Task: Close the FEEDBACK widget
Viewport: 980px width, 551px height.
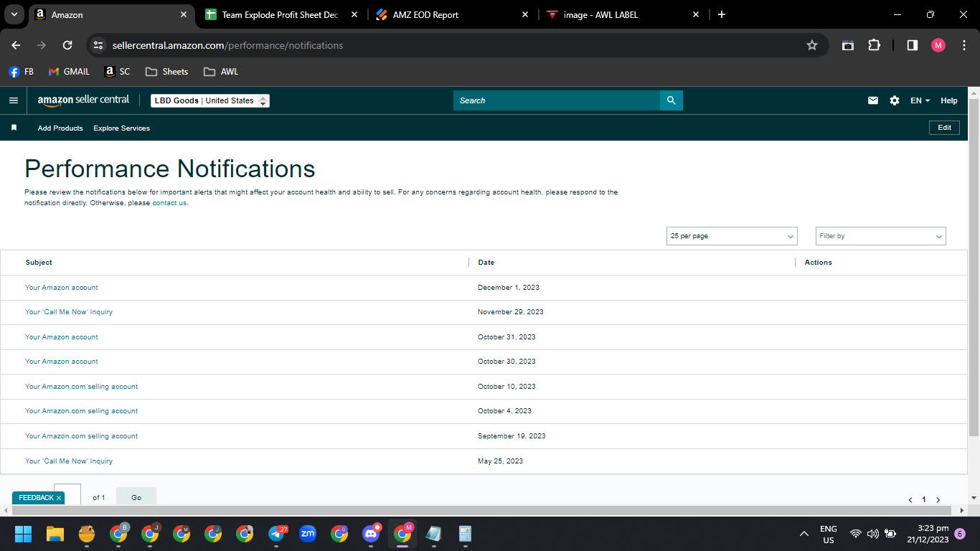Action: click(x=59, y=498)
